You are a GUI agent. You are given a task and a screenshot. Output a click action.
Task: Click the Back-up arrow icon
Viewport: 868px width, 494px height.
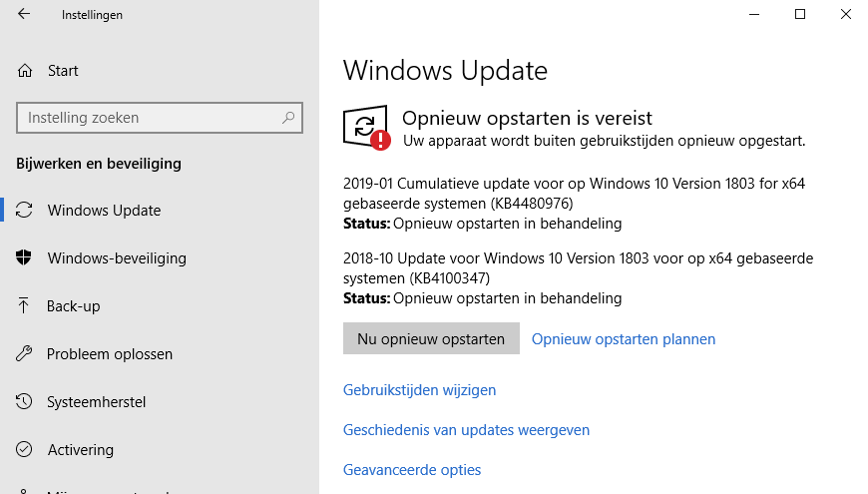[x=25, y=306]
